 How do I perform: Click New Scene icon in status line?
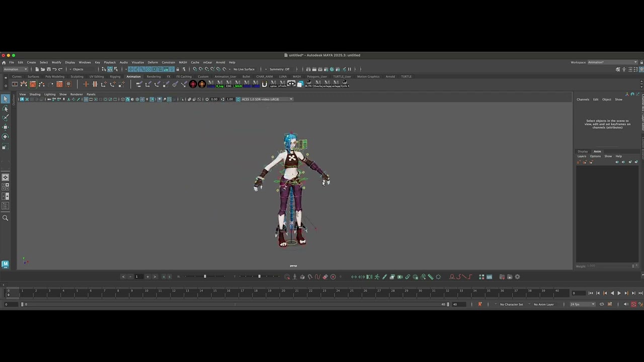[37, 69]
